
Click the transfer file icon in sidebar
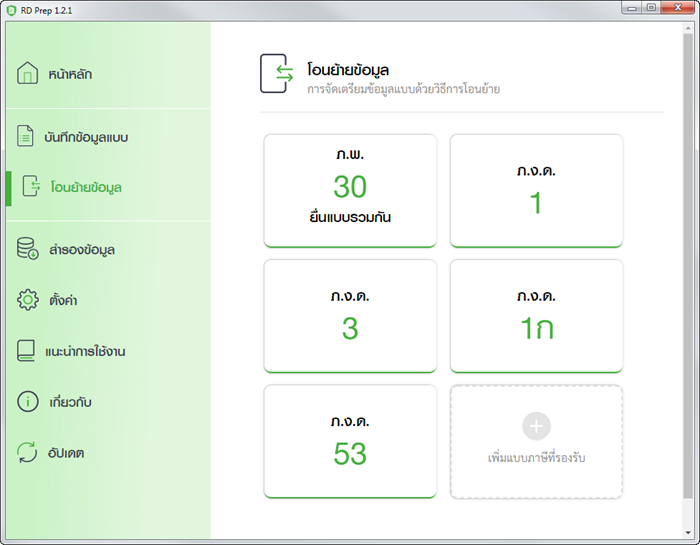click(x=31, y=187)
